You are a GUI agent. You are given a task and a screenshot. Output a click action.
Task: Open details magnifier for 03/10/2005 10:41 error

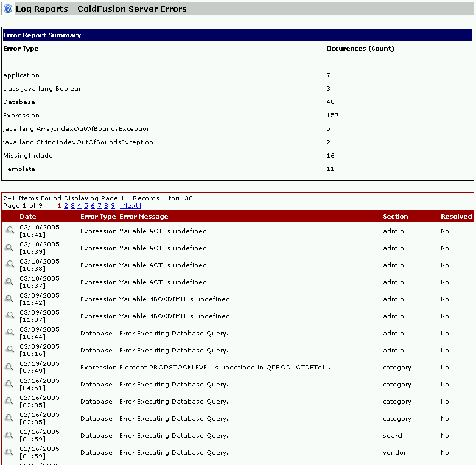point(10,230)
